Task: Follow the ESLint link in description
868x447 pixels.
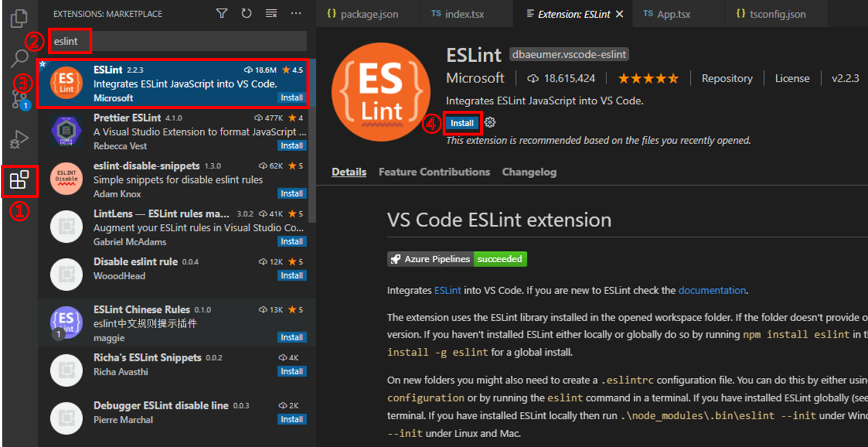Action: coord(447,290)
